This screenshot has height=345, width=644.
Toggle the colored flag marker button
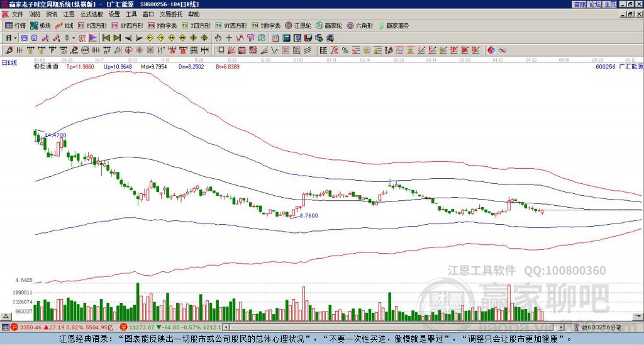93,38
